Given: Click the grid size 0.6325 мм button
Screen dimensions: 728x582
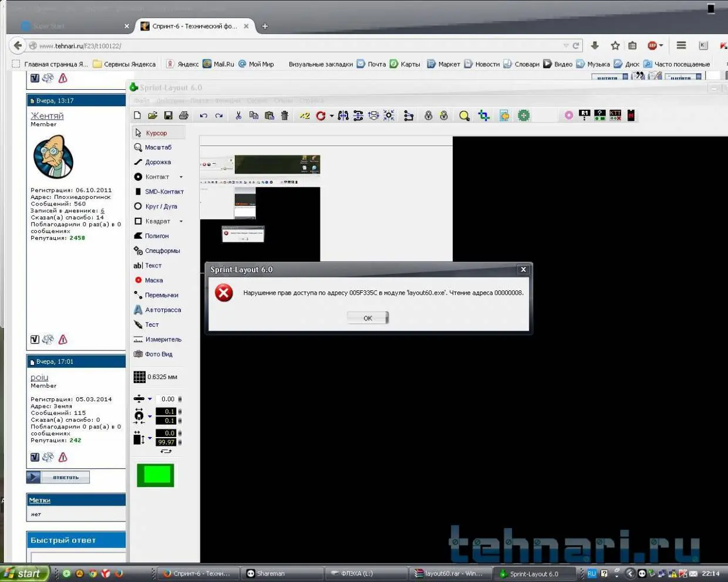Looking at the screenshot, I should 156,377.
